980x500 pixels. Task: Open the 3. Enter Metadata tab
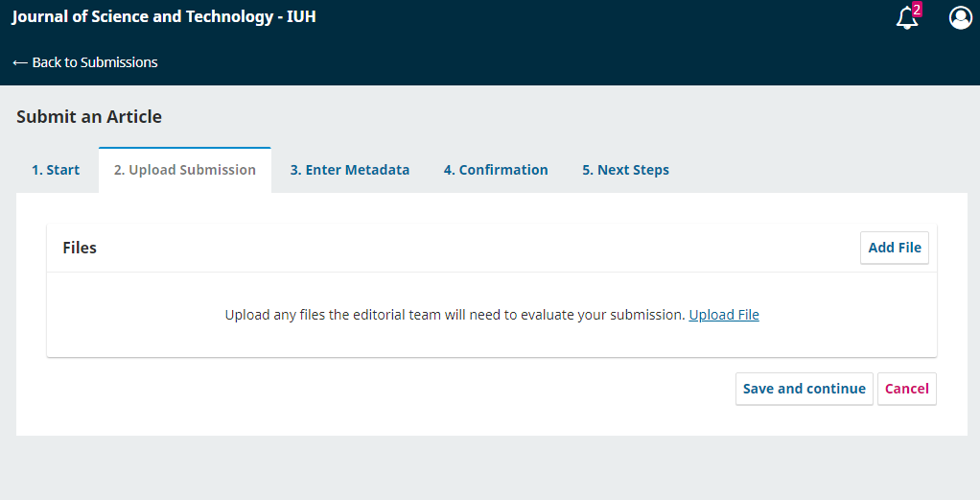(x=349, y=170)
